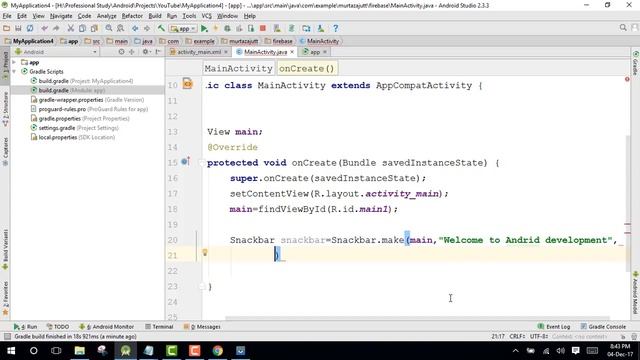Click the red Stop icon

click(x=263, y=28)
